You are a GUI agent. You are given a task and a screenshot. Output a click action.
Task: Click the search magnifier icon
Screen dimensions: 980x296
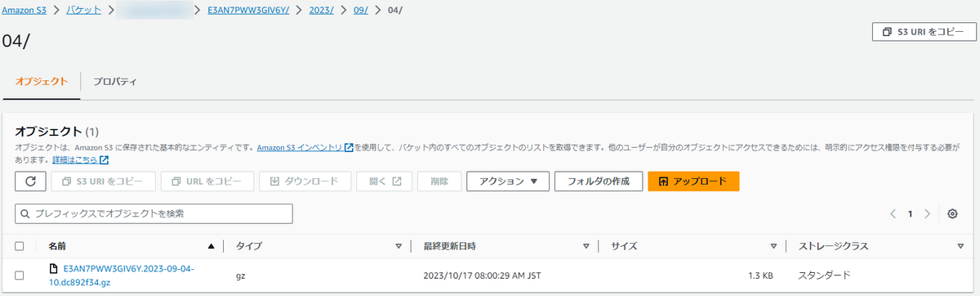pos(25,214)
